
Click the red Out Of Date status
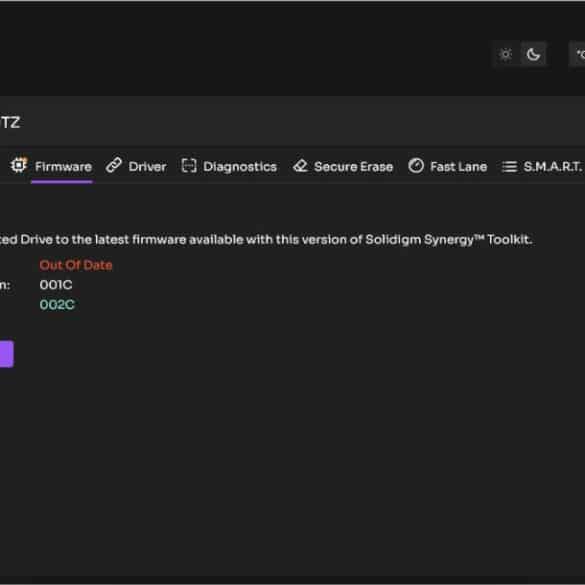click(x=76, y=265)
